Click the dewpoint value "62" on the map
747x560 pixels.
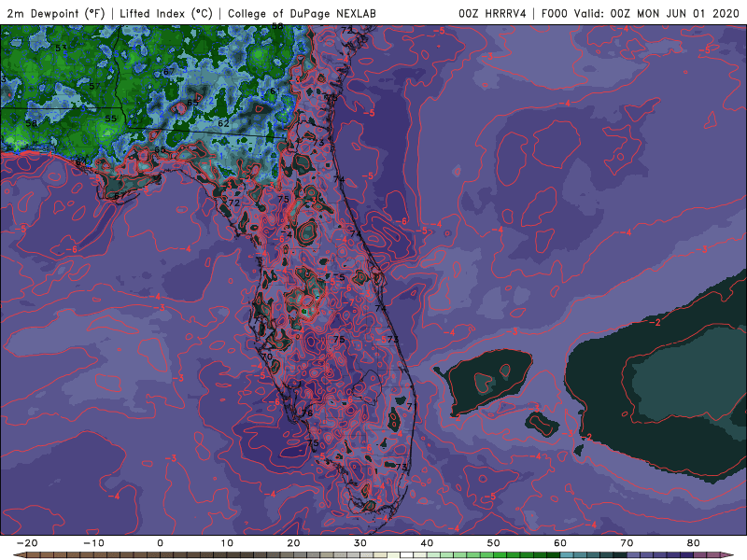(223, 123)
